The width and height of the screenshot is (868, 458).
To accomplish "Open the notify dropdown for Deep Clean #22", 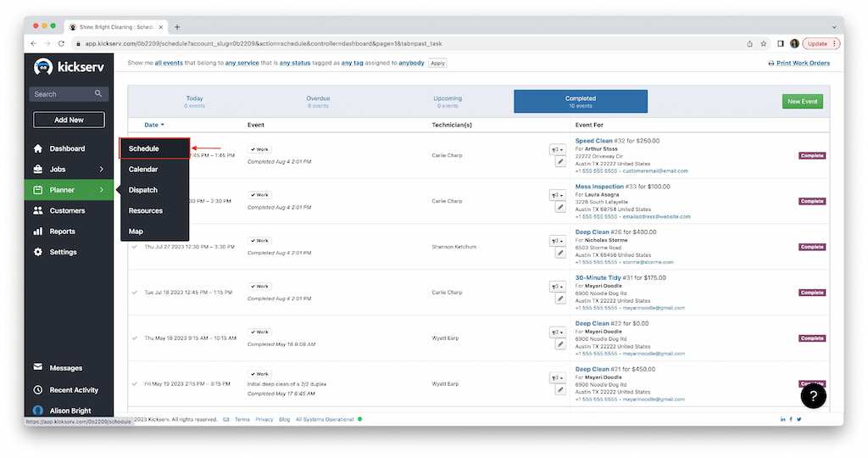I will click(x=558, y=332).
